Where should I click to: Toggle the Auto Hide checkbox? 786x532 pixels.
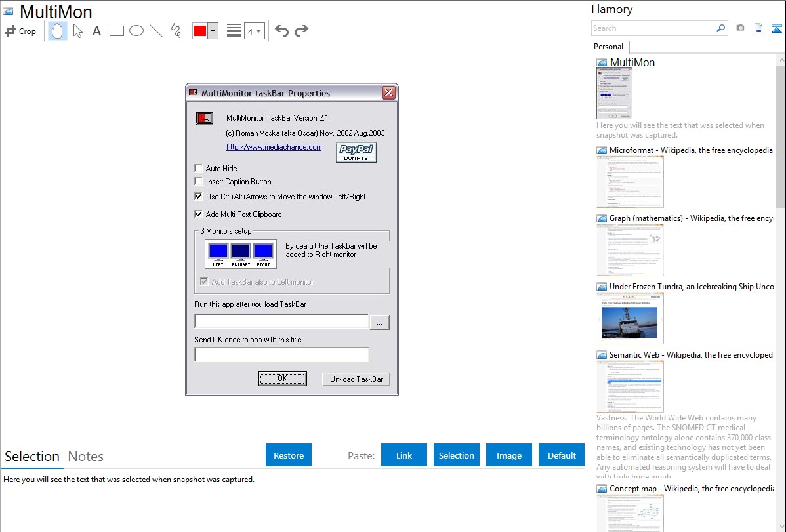point(199,169)
